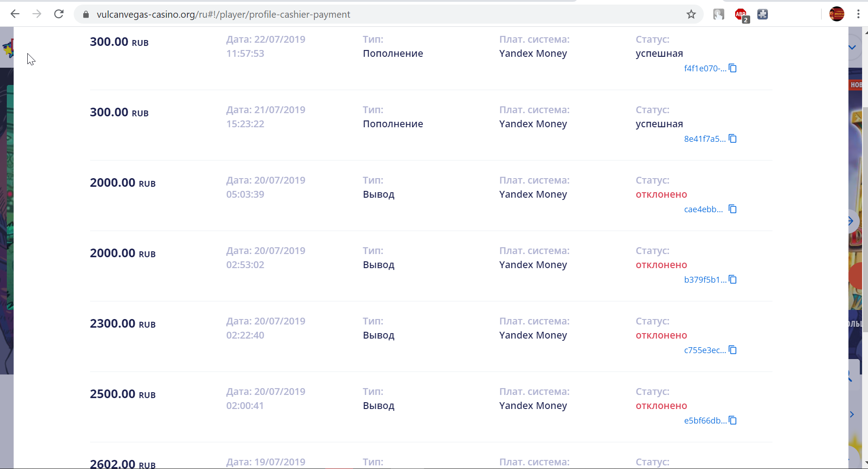Open the f4f1e070 transaction link
Screen dimensions: 868x469
[705, 69]
